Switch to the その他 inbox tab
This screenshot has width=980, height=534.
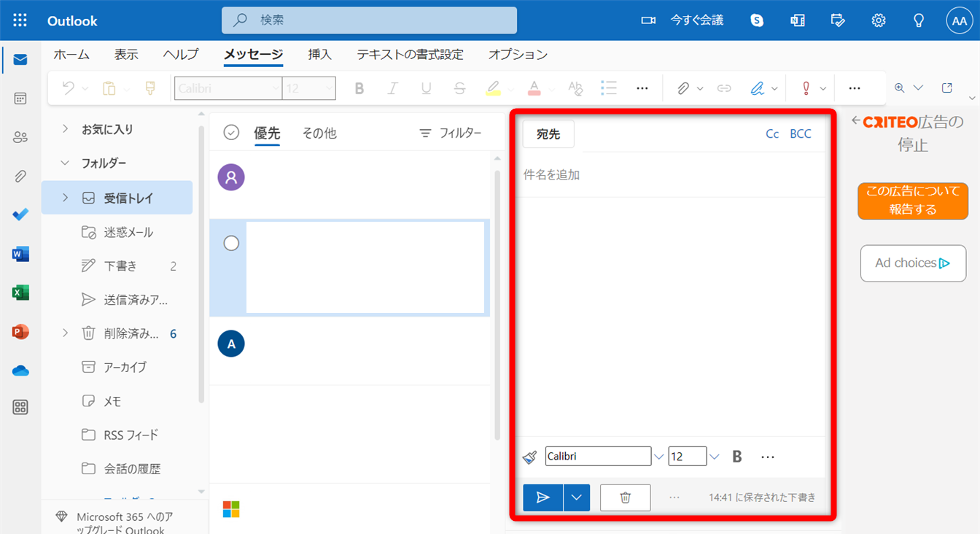(319, 133)
